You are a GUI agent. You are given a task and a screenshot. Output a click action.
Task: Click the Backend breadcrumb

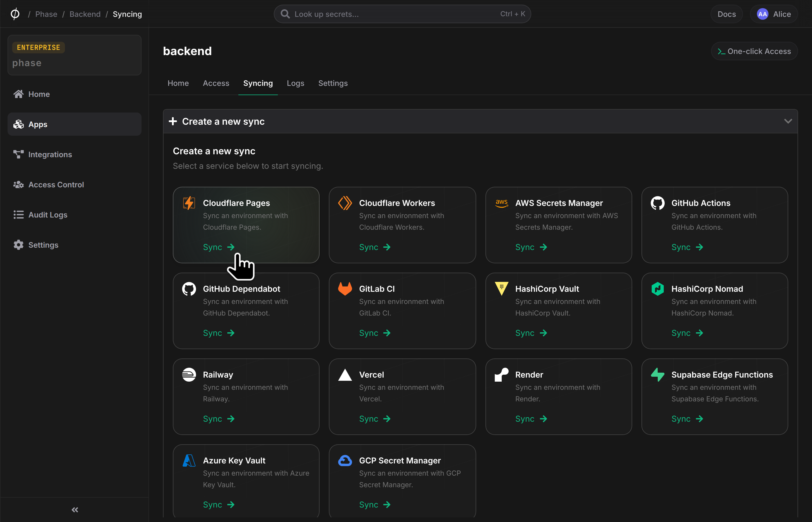coord(85,14)
